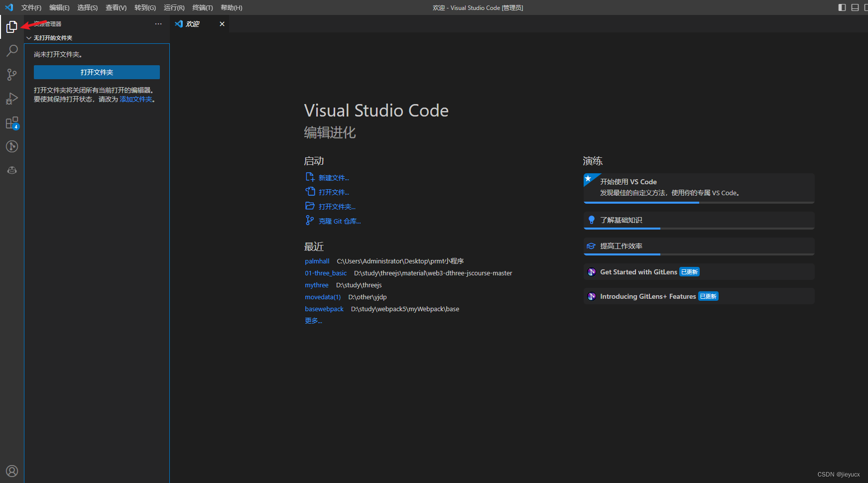Viewport: 868px width, 483px height.
Task: Click the 尚未打开文件夹。 text in sidebar
Action: pyautogui.click(x=58, y=54)
